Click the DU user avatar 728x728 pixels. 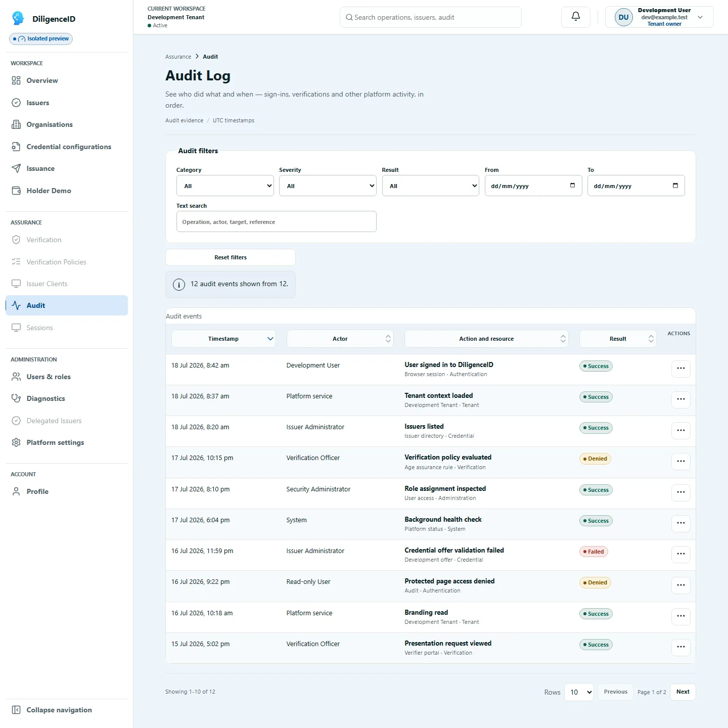(624, 17)
